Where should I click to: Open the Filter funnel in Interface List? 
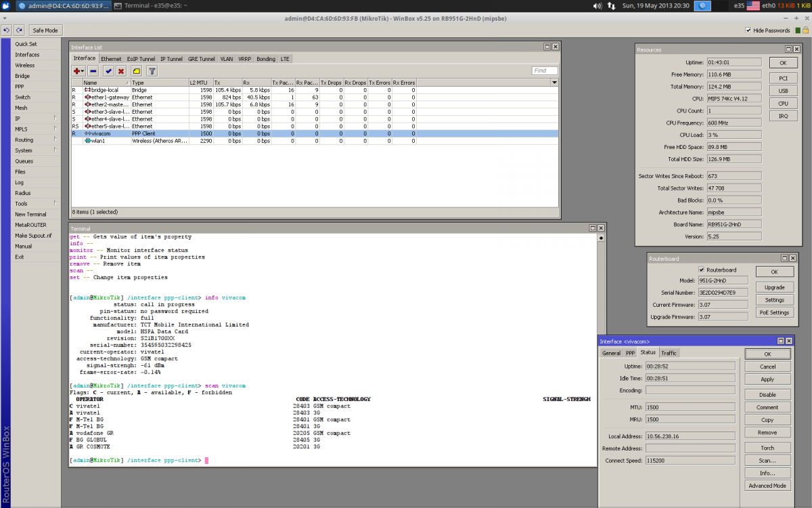[152, 70]
